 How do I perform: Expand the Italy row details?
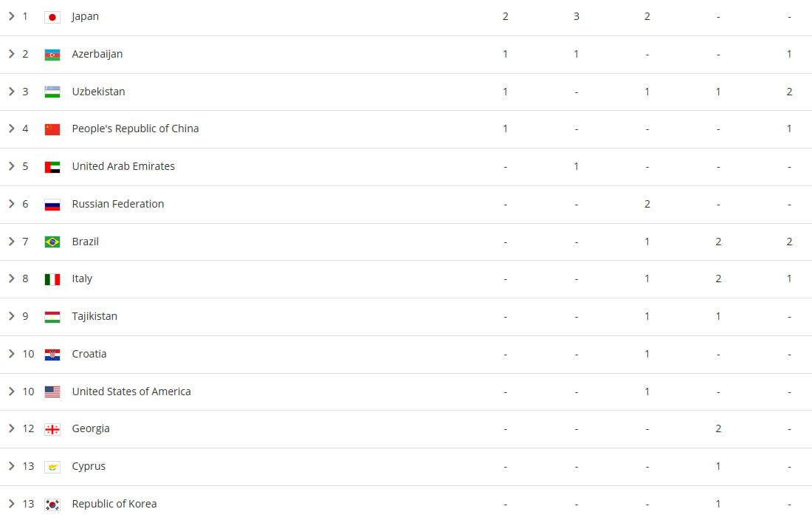[11, 278]
